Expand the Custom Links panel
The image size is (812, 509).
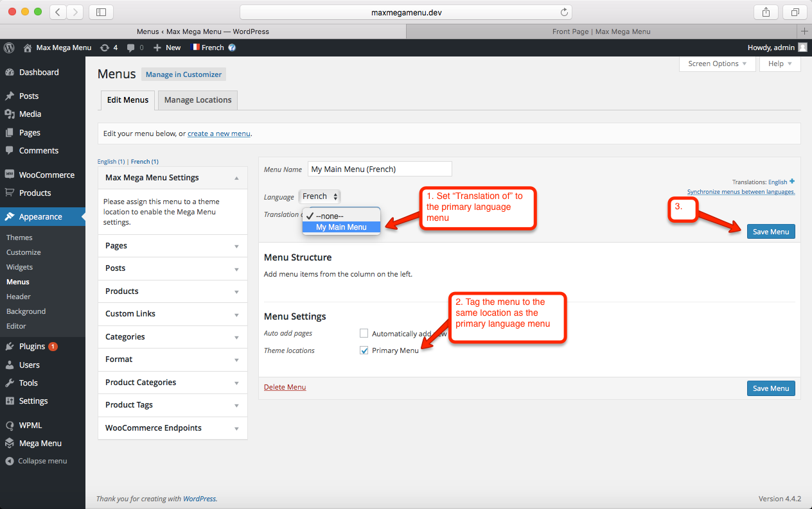tap(172, 314)
